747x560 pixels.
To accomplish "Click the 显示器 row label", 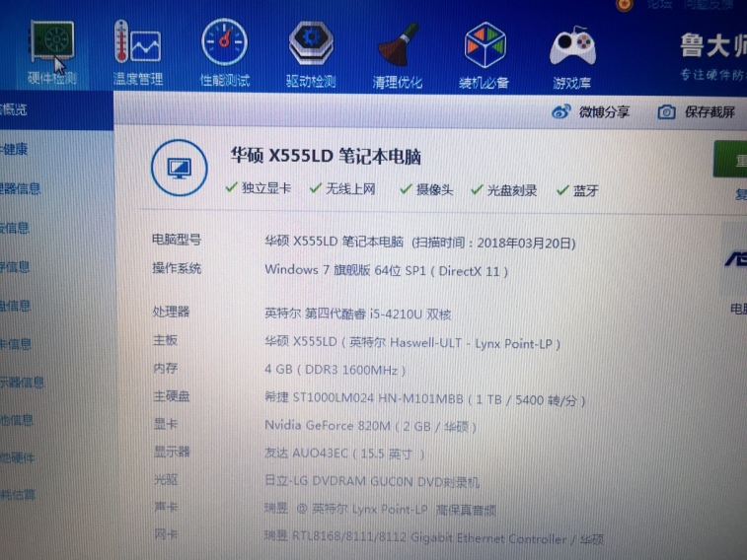I will click(172, 451).
